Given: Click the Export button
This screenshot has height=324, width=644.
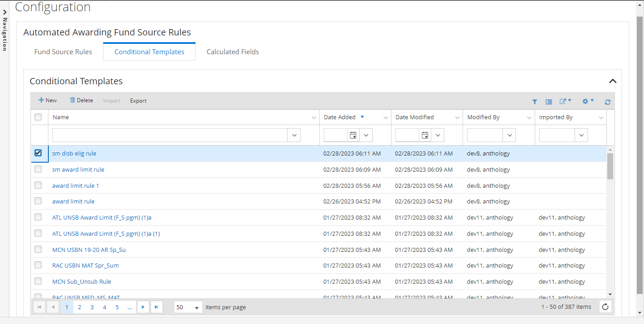Looking at the screenshot, I should (138, 101).
